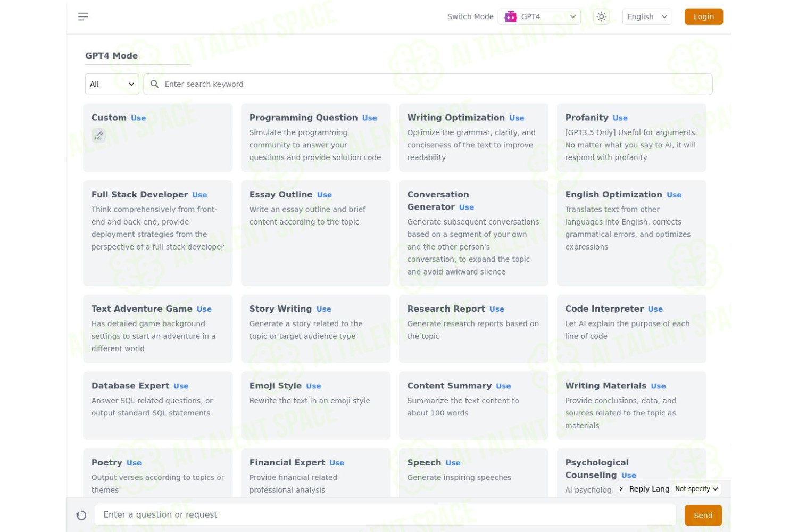
Task: Click Use on Content Summary
Action: click(x=503, y=386)
